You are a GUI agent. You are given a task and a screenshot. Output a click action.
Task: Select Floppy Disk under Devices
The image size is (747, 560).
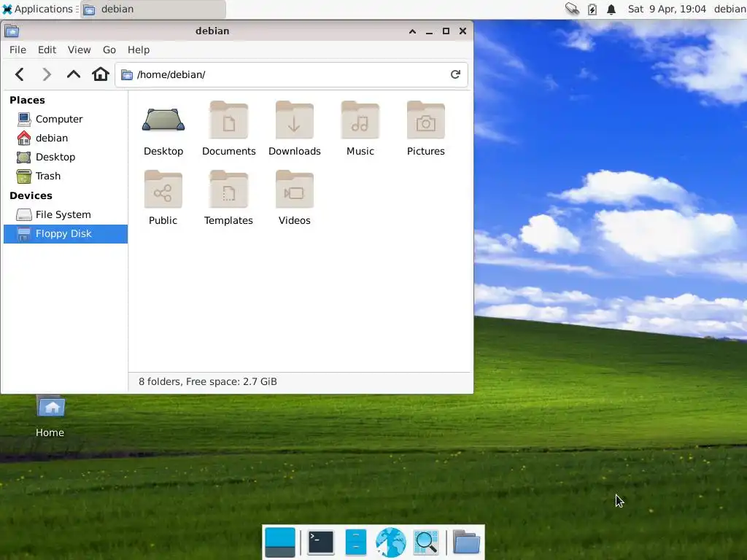click(x=65, y=234)
